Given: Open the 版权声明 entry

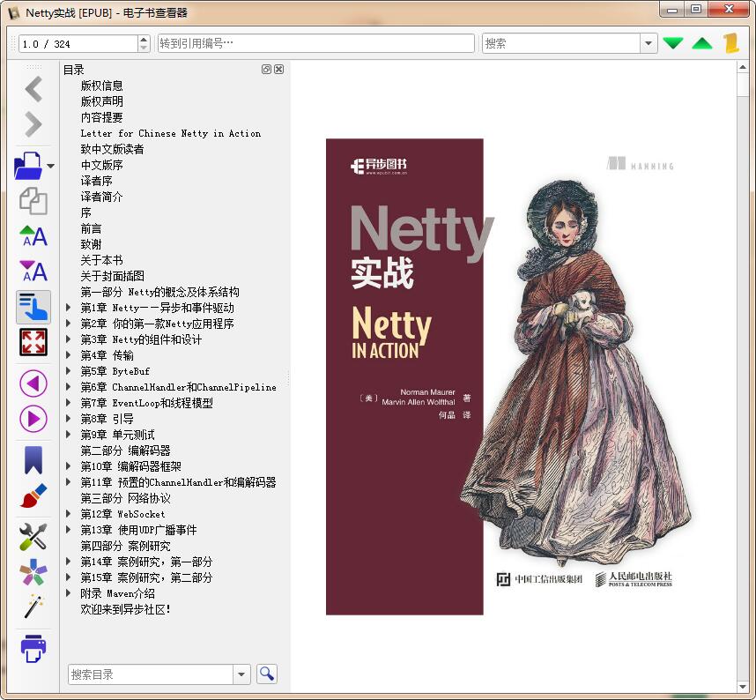Looking at the screenshot, I should [x=101, y=101].
